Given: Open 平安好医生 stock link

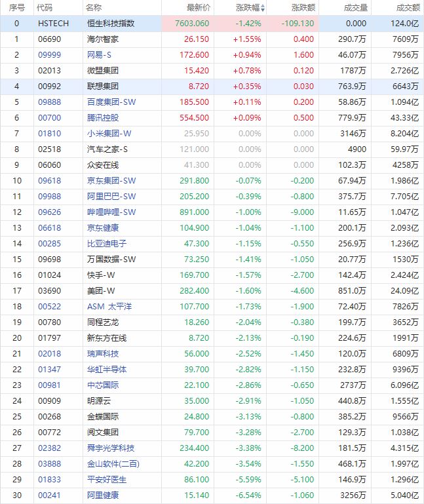Looking at the screenshot, I should (x=107, y=480).
